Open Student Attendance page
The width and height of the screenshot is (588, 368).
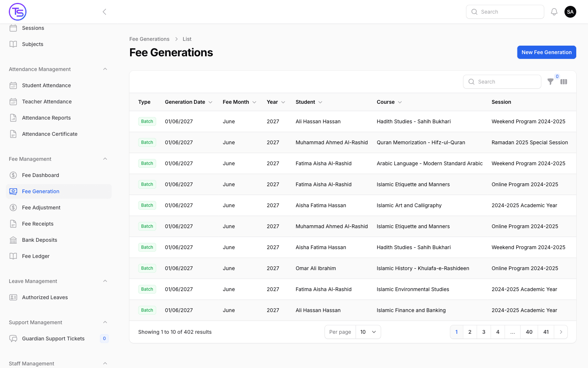pos(59,85)
